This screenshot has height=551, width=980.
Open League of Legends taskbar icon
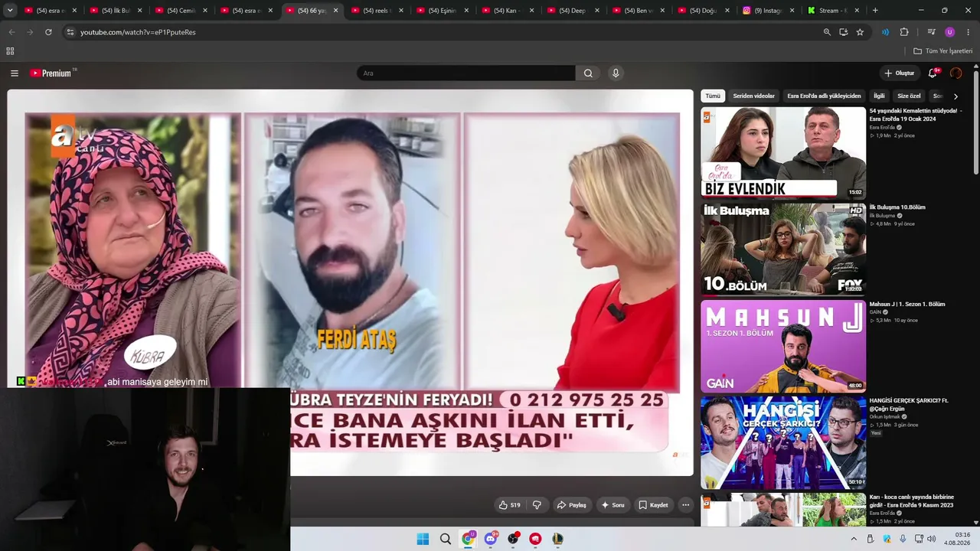pos(557,539)
